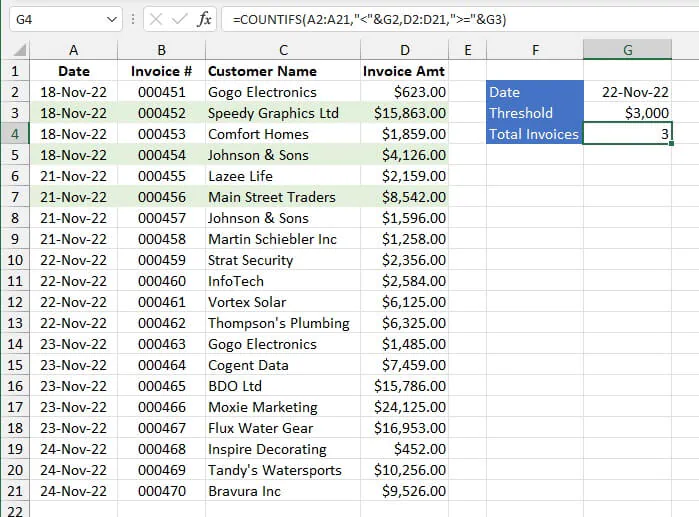Image resolution: width=699 pixels, height=517 pixels.
Task: Select 'Johnson & Sons' in row 8
Action: point(283,217)
